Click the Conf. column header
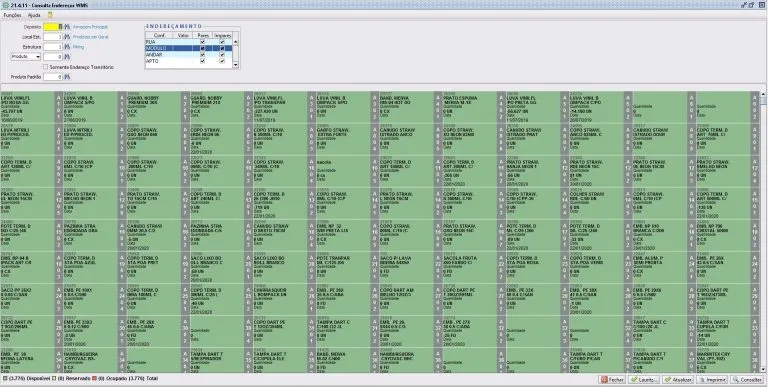The height and width of the screenshot is (387, 768). tap(160, 35)
